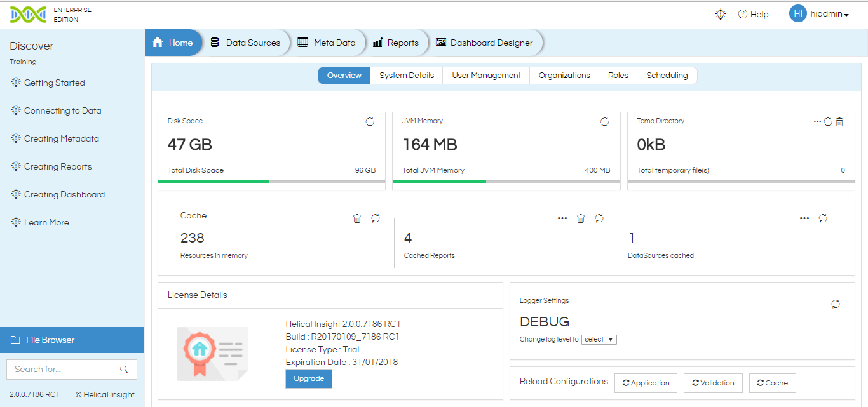Delete Temp Directory files trash icon
The image size is (868, 407).
tap(839, 122)
